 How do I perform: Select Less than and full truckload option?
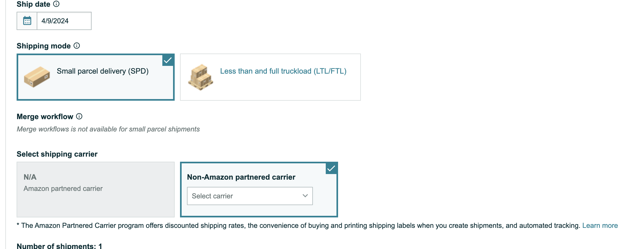(x=270, y=77)
